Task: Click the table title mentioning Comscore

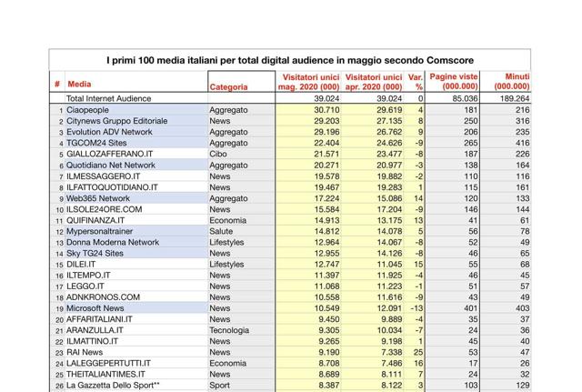Action: click(x=290, y=60)
